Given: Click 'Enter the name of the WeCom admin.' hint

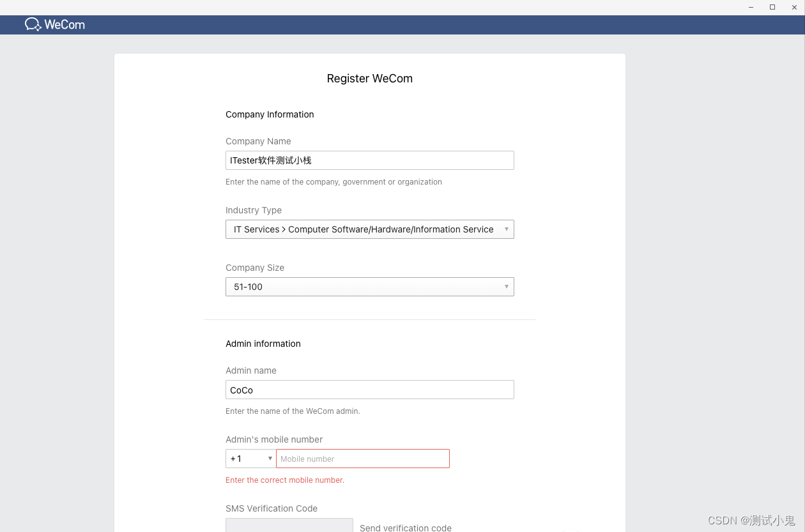Looking at the screenshot, I should click(293, 411).
